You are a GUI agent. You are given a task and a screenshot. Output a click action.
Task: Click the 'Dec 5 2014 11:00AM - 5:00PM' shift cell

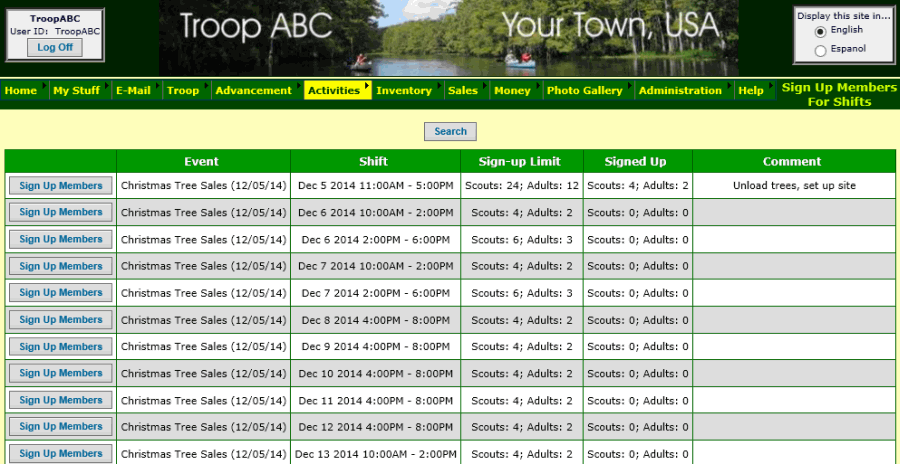375,185
